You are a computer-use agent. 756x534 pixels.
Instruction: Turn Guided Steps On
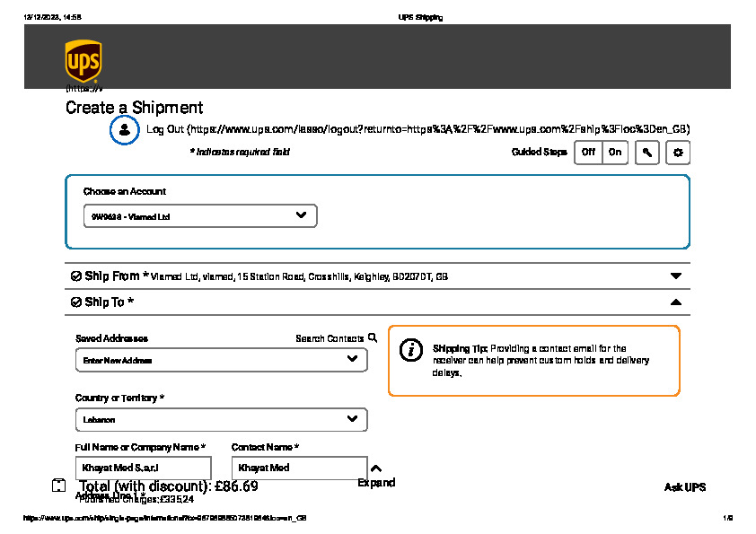point(615,153)
